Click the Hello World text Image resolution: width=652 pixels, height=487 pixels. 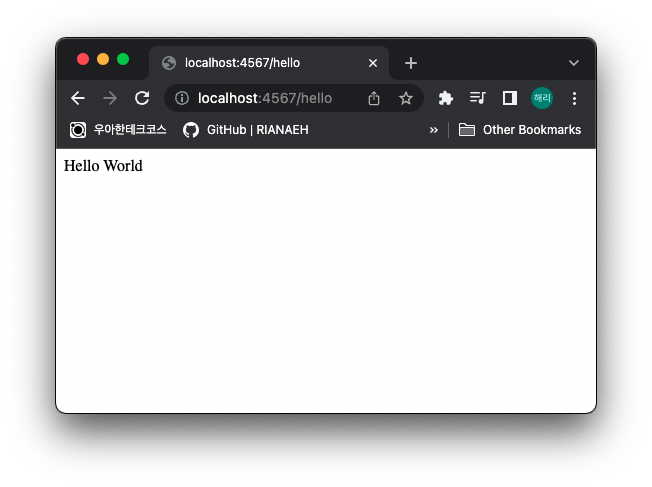pyautogui.click(x=103, y=166)
